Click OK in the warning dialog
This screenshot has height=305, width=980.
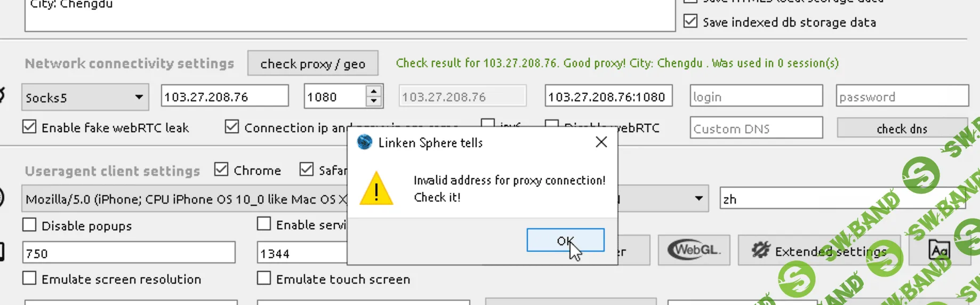(x=565, y=240)
